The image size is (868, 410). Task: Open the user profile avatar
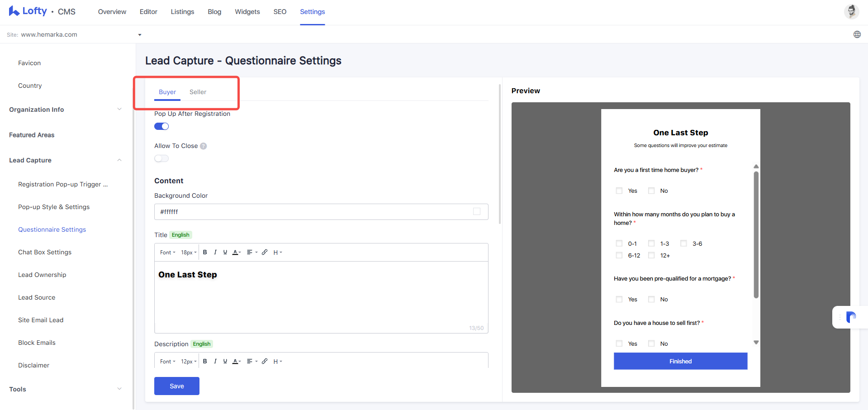click(851, 11)
